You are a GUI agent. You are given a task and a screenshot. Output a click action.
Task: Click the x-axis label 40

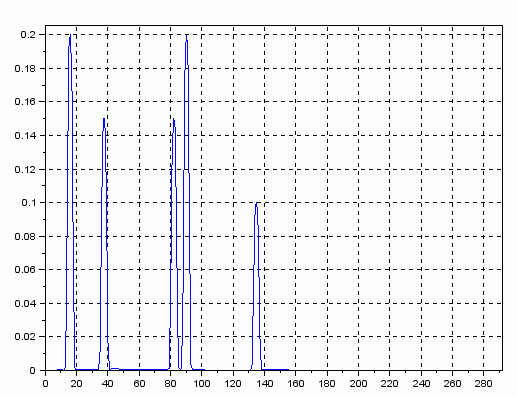click(108, 384)
